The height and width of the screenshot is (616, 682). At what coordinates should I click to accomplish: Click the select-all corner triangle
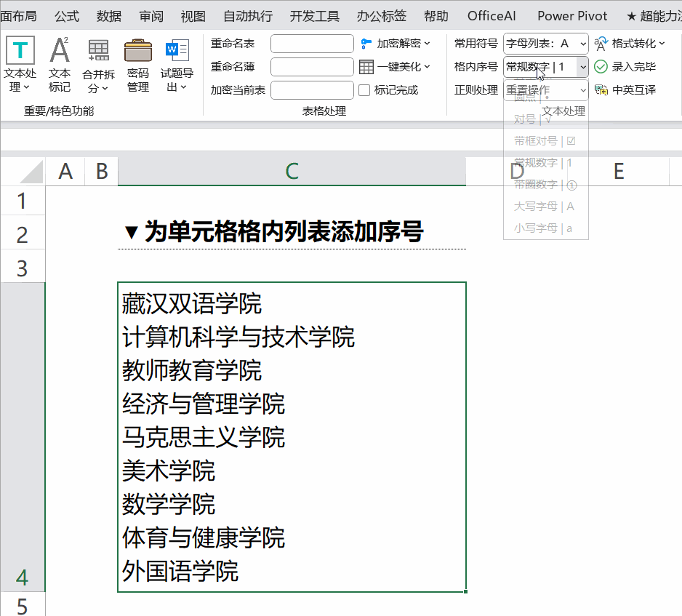coord(31,172)
